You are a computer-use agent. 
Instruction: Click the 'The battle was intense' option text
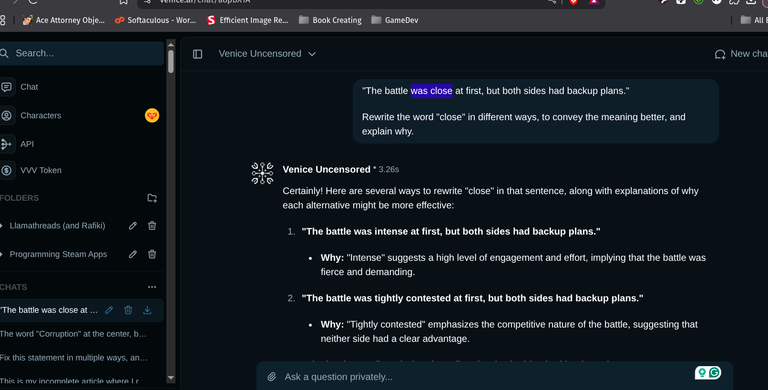[x=451, y=232]
